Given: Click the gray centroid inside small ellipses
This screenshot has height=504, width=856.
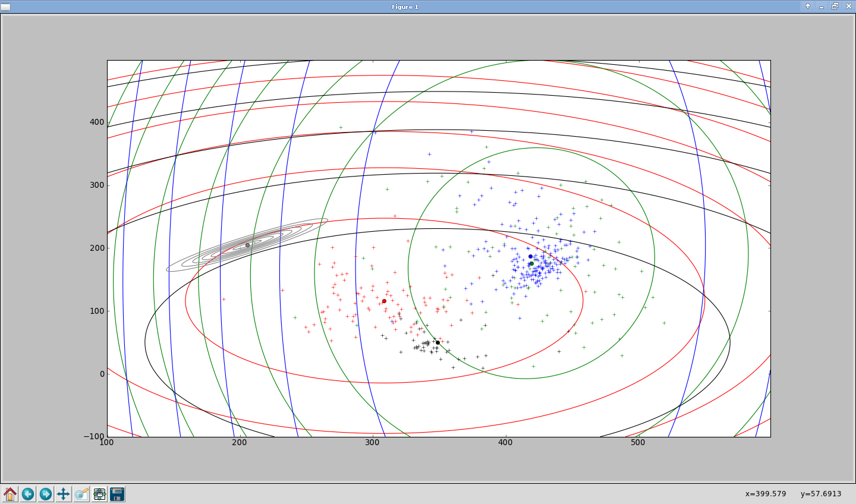Looking at the screenshot, I should click(248, 245).
